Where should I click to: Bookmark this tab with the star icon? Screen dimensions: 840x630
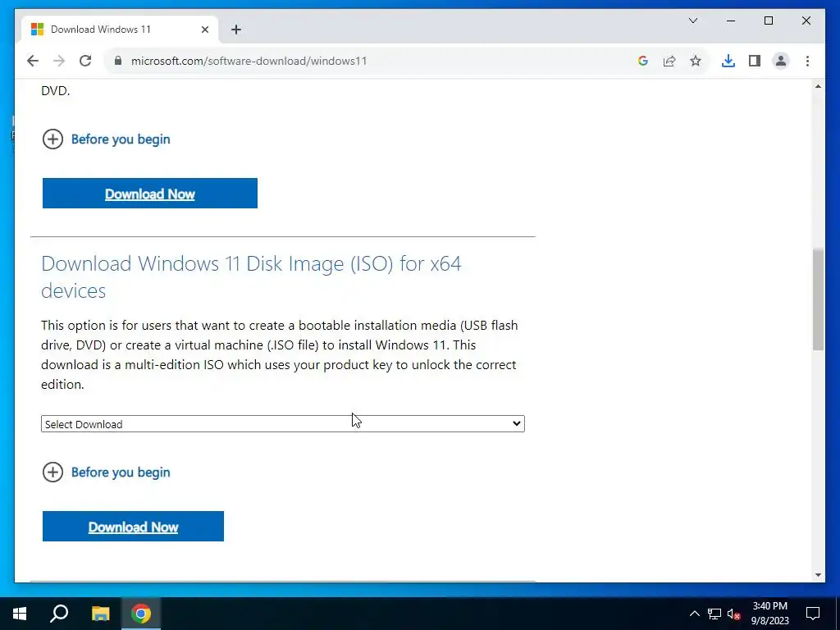pos(696,61)
